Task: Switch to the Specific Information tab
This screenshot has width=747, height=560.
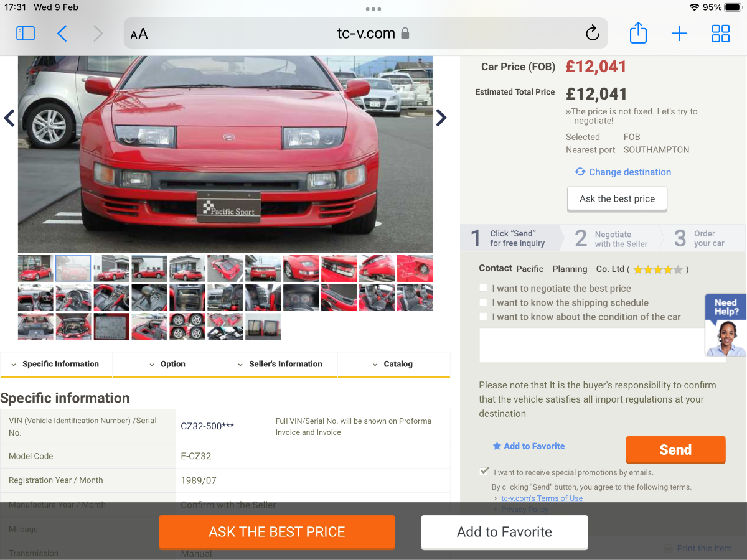Action: [56, 364]
